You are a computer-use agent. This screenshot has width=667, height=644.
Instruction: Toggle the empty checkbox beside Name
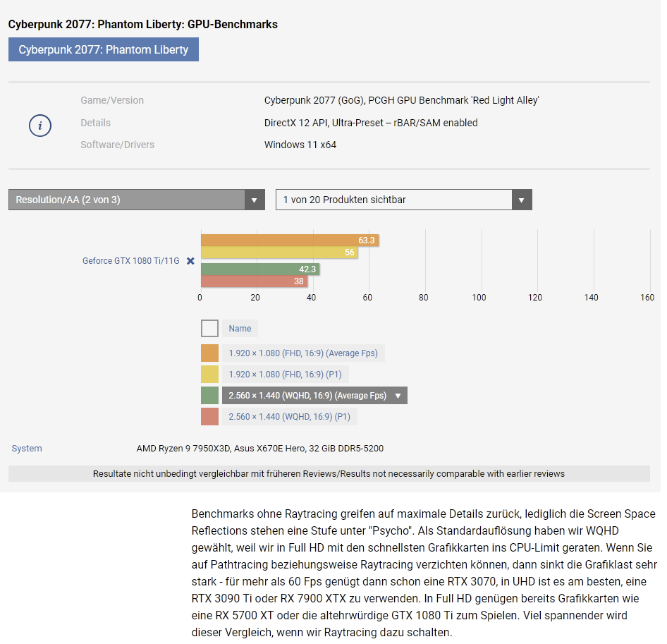[209, 329]
